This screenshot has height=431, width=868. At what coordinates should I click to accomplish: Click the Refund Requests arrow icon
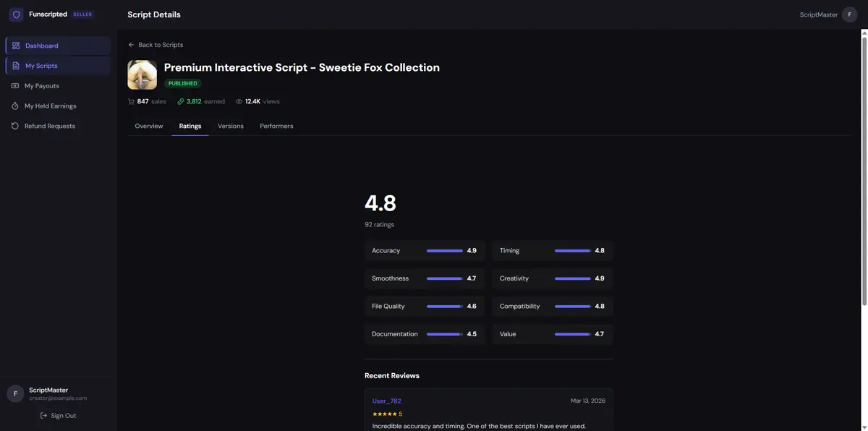tap(15, 126)
